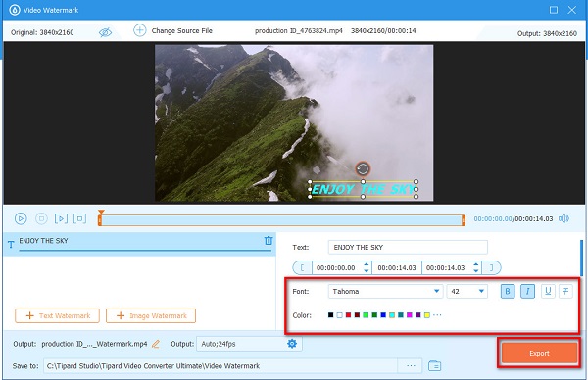Click the Text input field
588x380 pixels.
click(x=408, y=248)
